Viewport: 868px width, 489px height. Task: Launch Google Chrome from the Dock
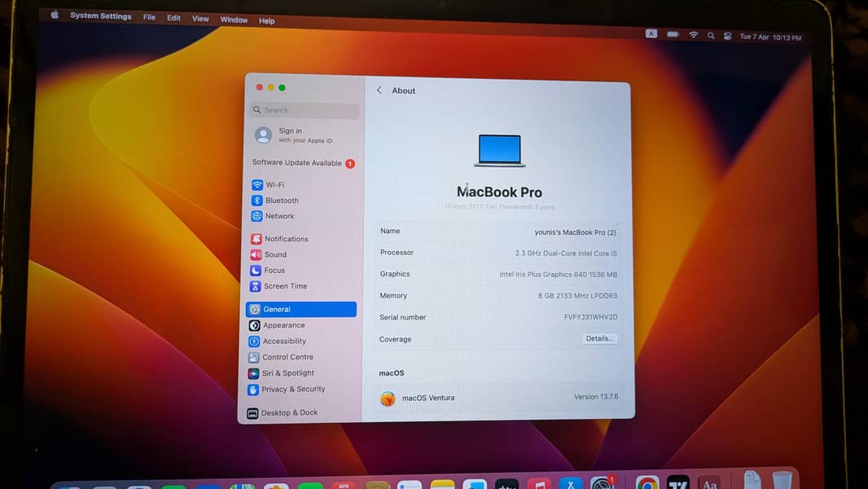coord(647,482)
